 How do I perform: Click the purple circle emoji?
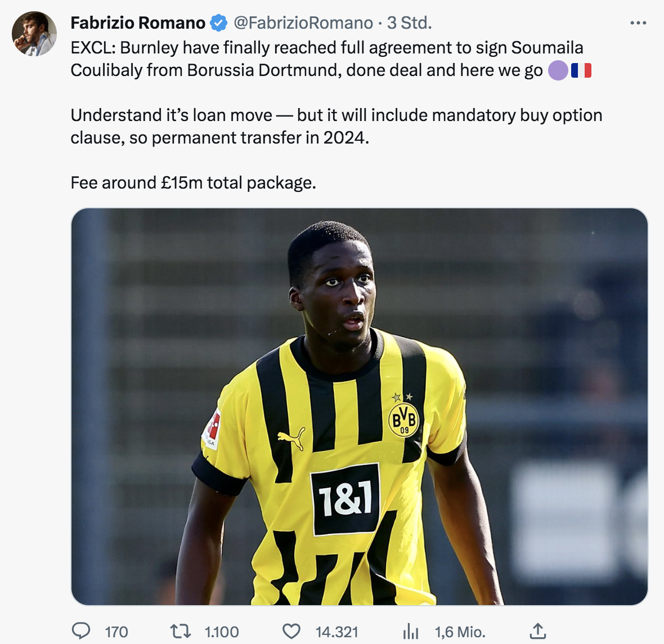[x=558, y=70]
